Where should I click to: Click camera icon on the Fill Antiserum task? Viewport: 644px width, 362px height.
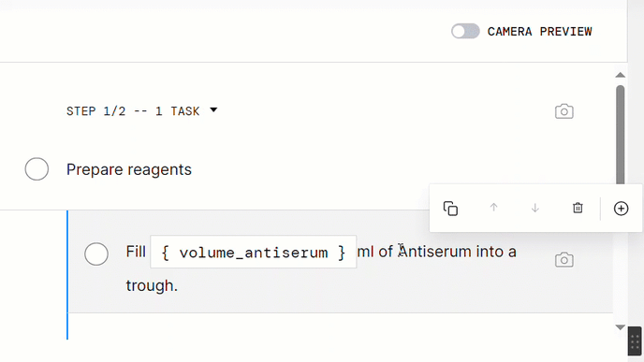click(564, 260)
